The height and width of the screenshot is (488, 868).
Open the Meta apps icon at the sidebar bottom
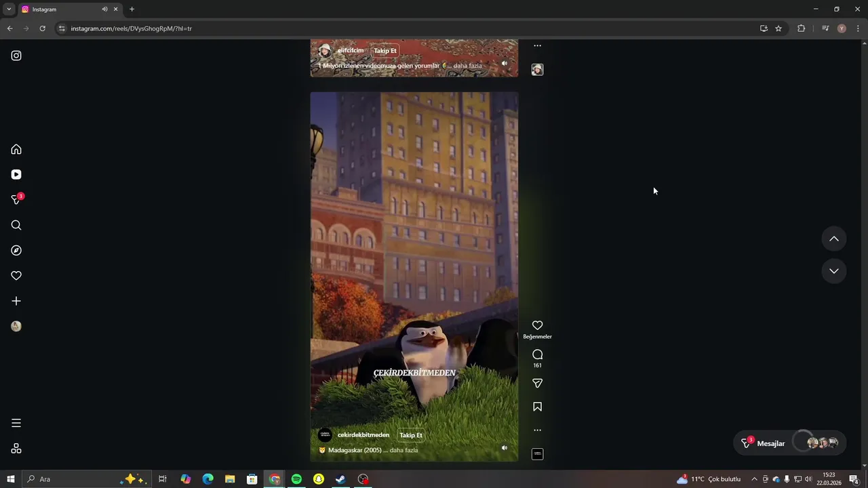16,449
